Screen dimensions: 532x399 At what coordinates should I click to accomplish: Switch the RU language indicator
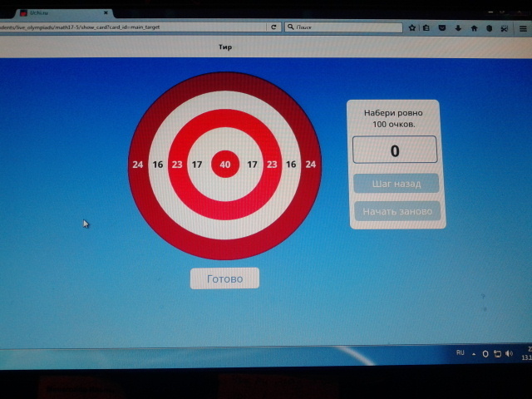pyautogui.click(x=460, y=353)
